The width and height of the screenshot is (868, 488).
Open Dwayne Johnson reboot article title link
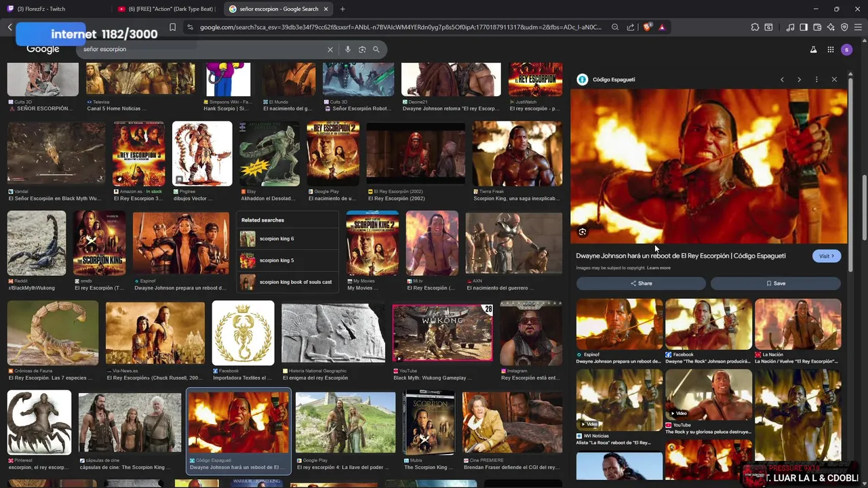[681, 256]
